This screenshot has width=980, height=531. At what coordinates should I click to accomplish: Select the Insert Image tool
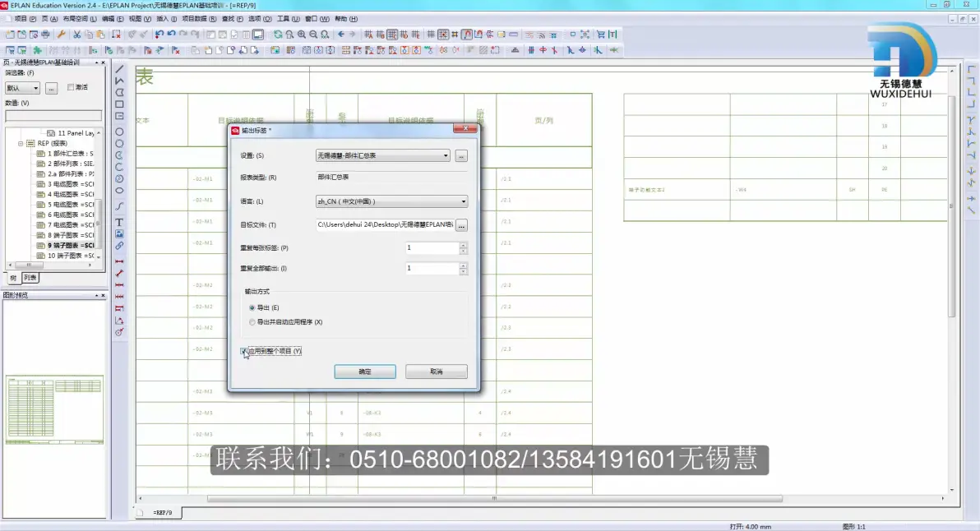coord(119,233)
